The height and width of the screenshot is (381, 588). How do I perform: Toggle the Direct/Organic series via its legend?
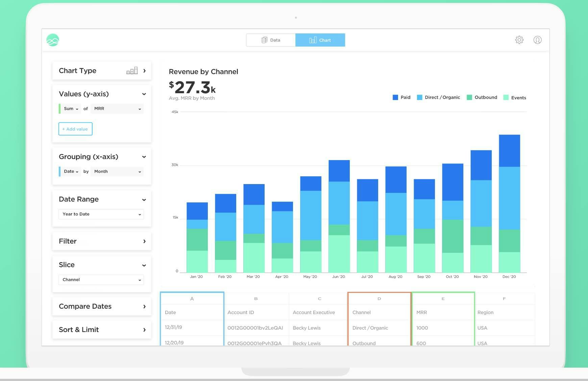click(x=419, y=97)
